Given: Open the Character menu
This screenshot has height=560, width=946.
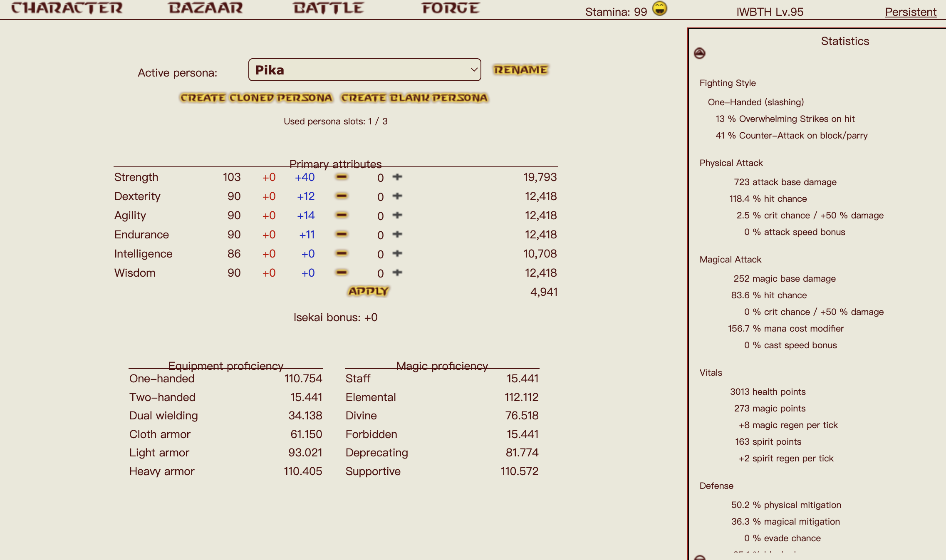Looking at the screenshot, I should pos(67,8).
